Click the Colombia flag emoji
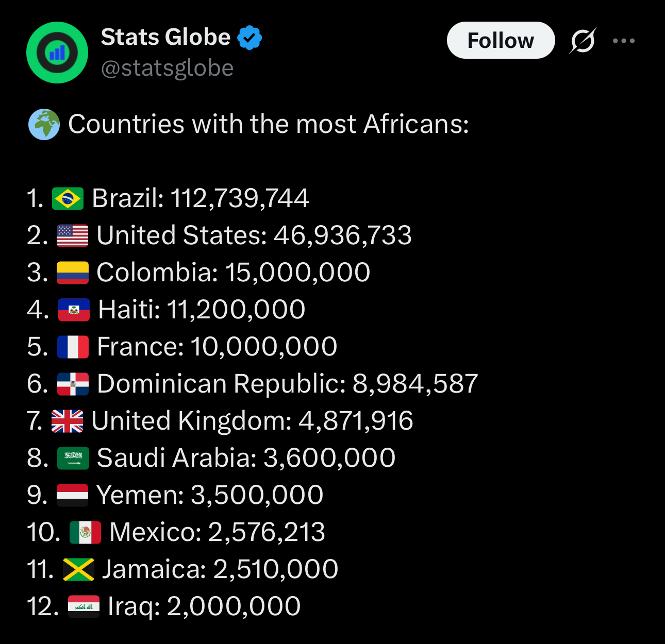The width and height of the screenshot is (665, 644). (x=72, y=273)
